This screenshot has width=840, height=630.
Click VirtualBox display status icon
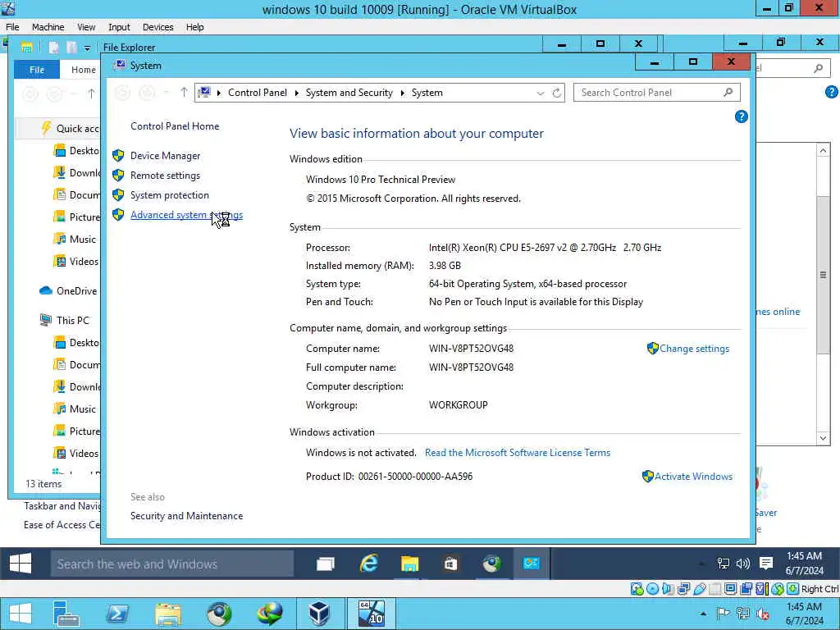point(730,589)
